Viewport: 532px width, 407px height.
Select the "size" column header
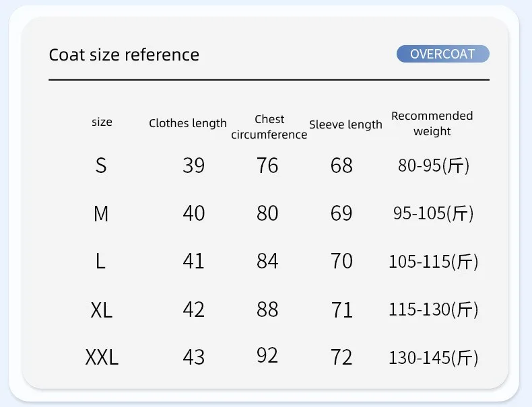[x=102, y=122]
